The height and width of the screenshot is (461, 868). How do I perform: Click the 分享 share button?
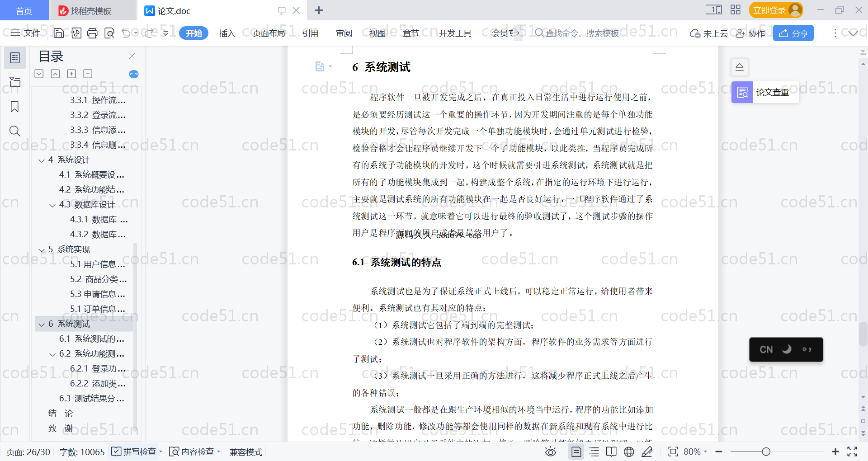tap(793, 33)
